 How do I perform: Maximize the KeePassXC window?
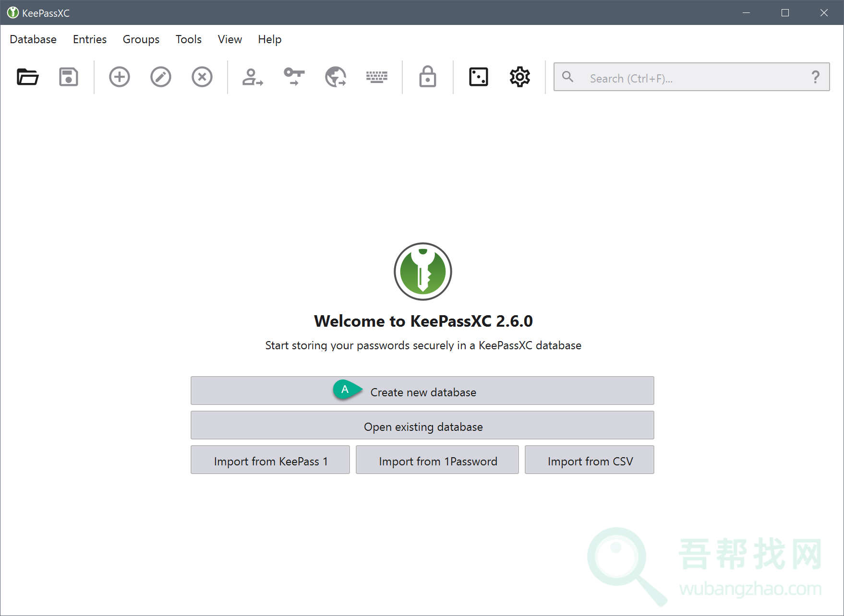tap(785, 13)
